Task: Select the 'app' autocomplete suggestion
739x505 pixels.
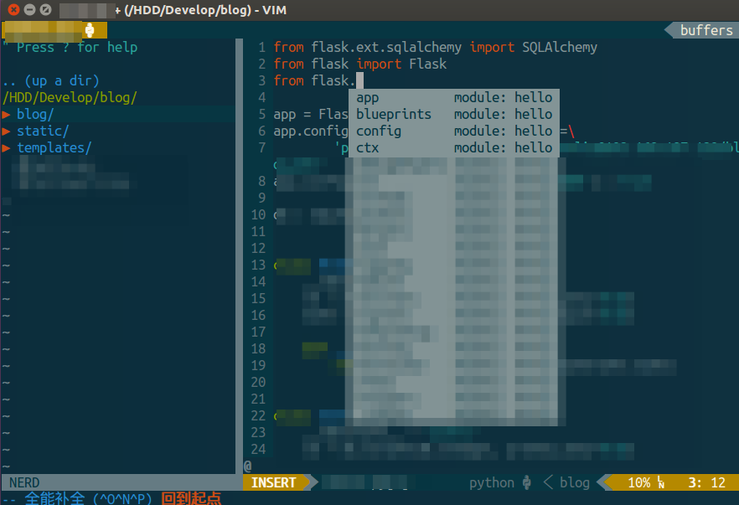Action: [367, 97]
